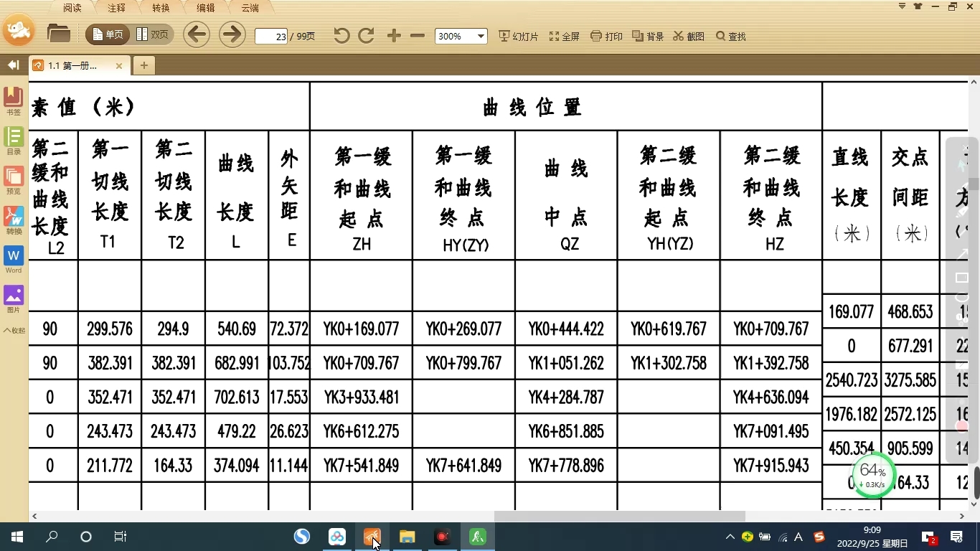
Task: Click the network speed 64% widget
Action: [872, 475]
